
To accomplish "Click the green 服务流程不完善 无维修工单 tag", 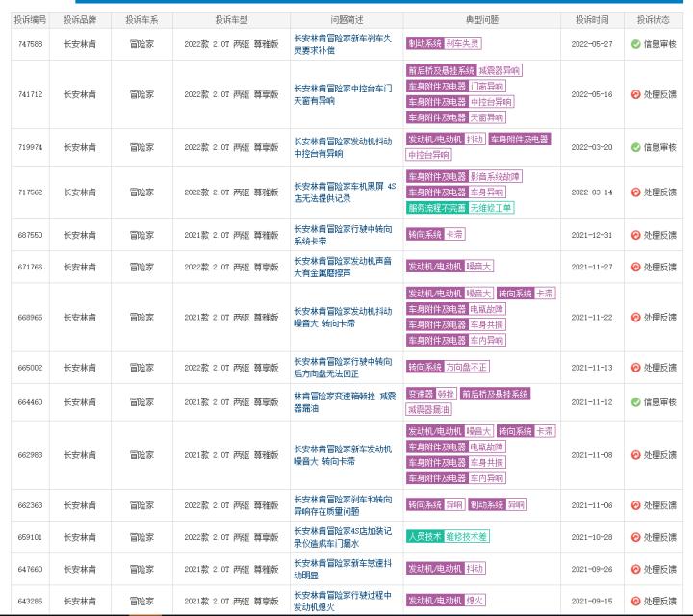I will tap(460, 208).
